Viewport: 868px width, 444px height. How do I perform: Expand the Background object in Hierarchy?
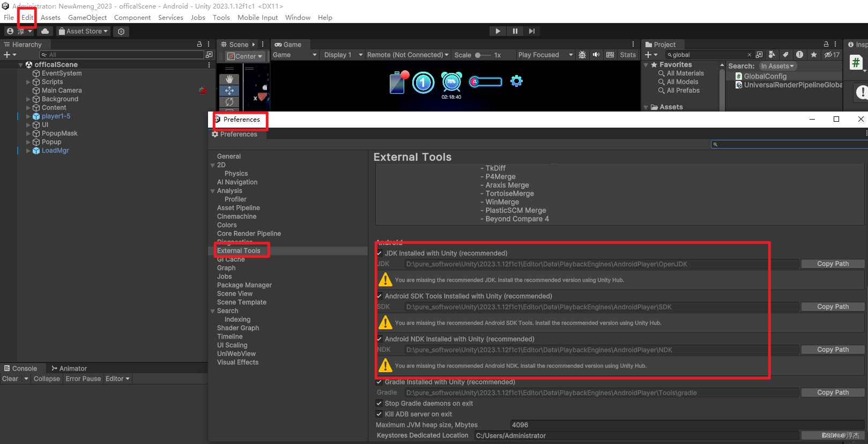click(x=28, y=99)
